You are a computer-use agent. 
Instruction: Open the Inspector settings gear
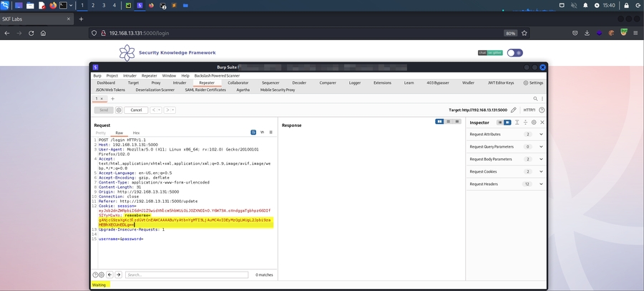coord(534,123)
